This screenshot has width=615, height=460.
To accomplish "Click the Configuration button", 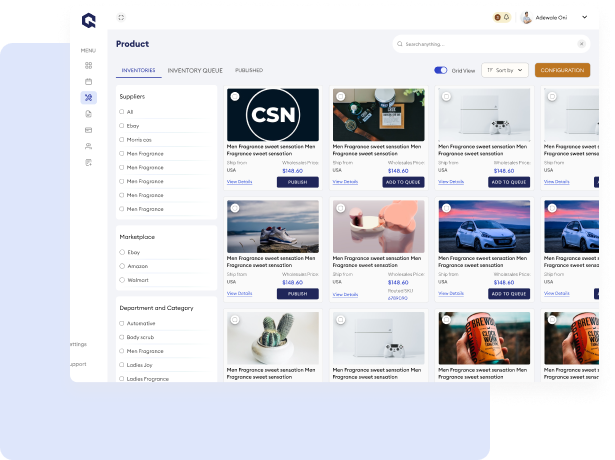I will coord(562,71).
